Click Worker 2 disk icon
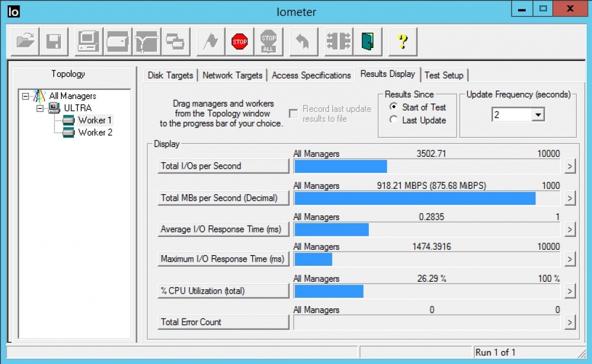The width and height of the screenshot is (592, 364). (x=68, y=133)
